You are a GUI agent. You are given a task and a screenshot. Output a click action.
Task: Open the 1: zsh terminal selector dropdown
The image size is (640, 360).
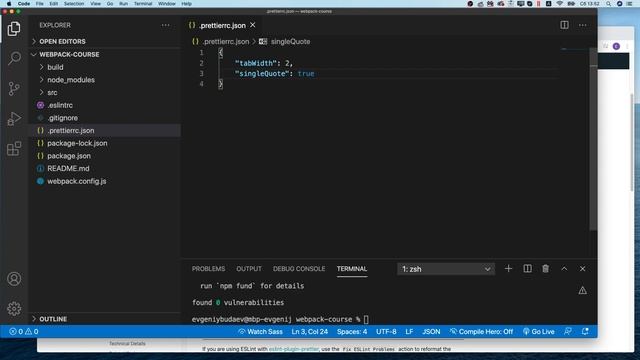click(446, 269)
